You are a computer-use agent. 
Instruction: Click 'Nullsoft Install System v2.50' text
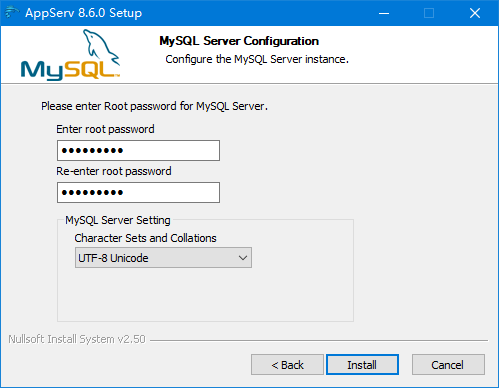77,339
